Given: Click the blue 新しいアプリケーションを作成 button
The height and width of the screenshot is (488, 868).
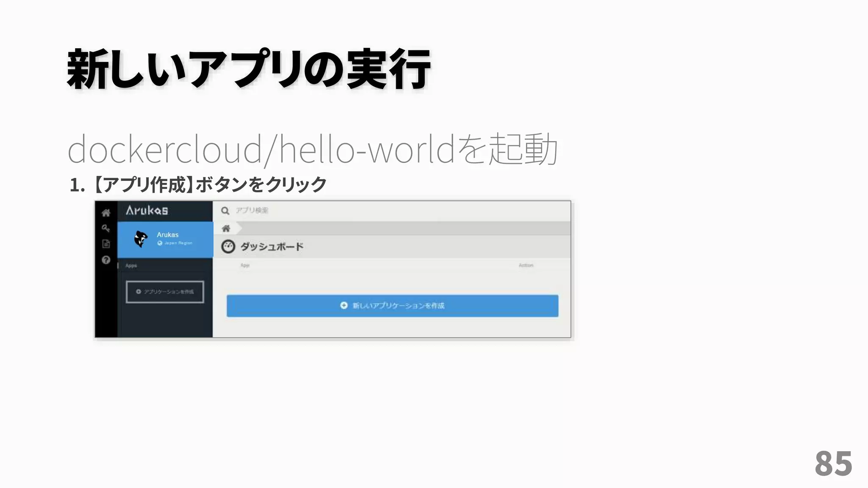Looking at the screenshot, I should (392, 306).
